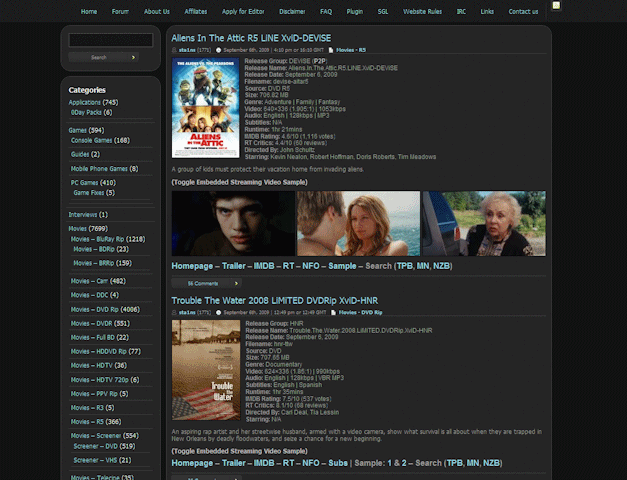
Task: Click the arrow on the Search button
Action: (x=134, y=58)
